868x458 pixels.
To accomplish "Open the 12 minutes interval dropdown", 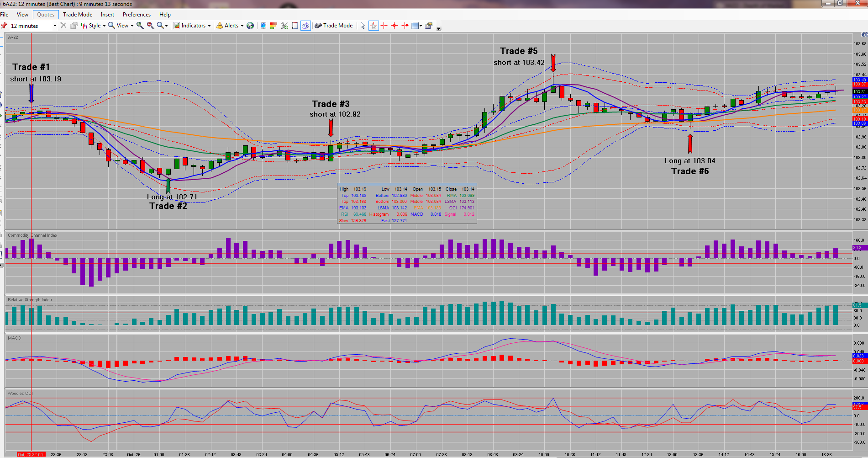I will click(55, 26).
